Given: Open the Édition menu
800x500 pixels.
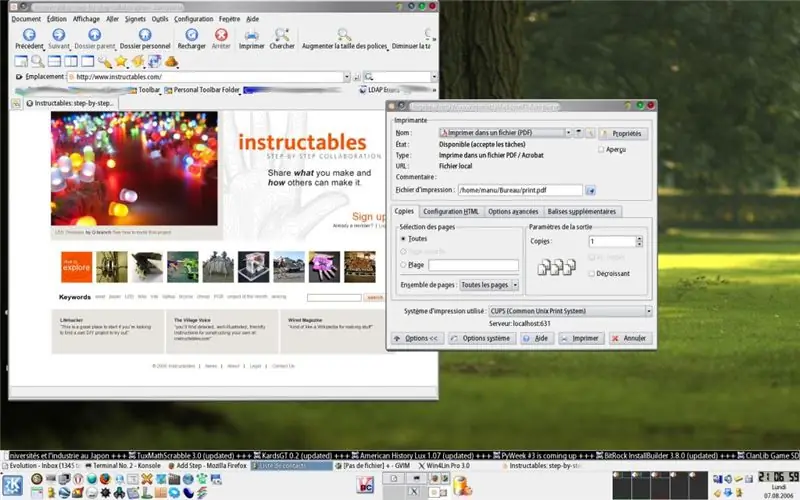Looking at the screenshot, I should [x=57, y=19].
